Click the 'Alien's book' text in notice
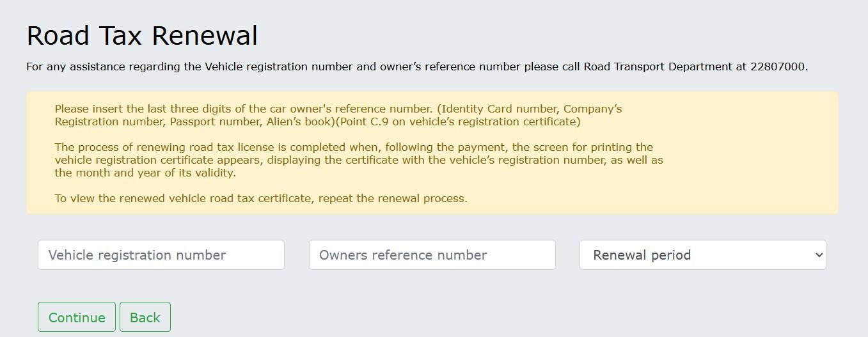Screen dimensions: 868x337 pos(299,121)
